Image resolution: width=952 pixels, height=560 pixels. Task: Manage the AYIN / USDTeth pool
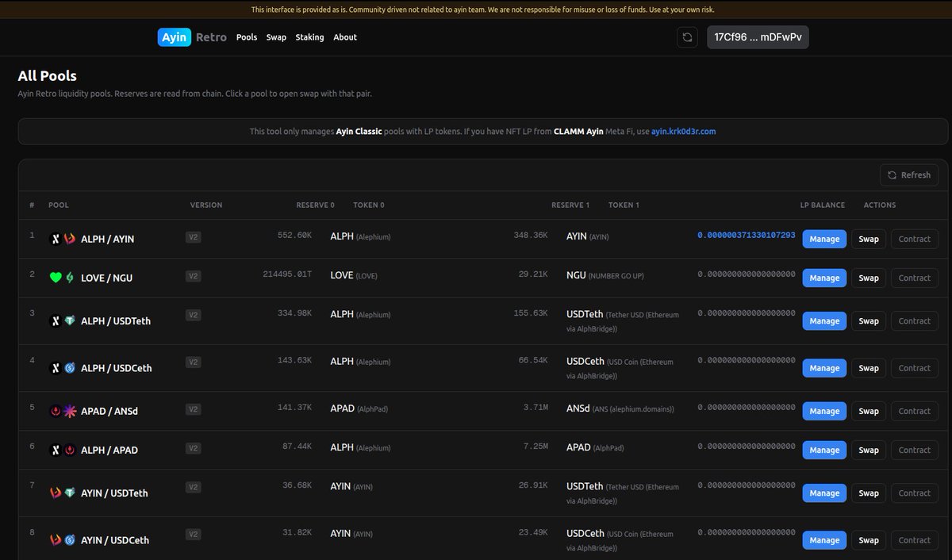(824, 493)
